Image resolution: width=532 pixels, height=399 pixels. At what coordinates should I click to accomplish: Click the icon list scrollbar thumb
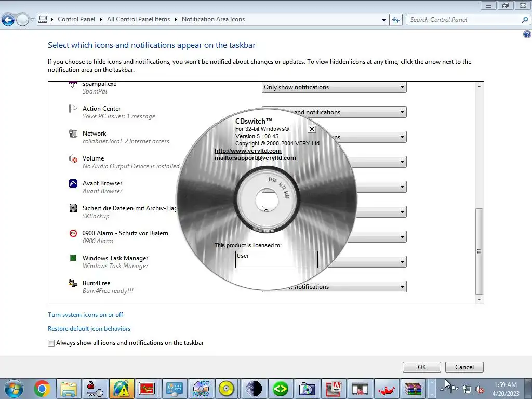[479, 251]
